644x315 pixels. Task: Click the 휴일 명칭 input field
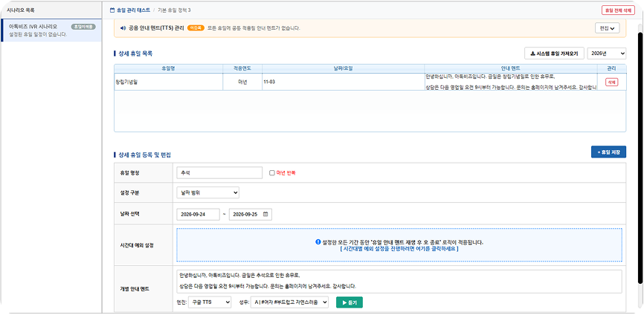219,172
